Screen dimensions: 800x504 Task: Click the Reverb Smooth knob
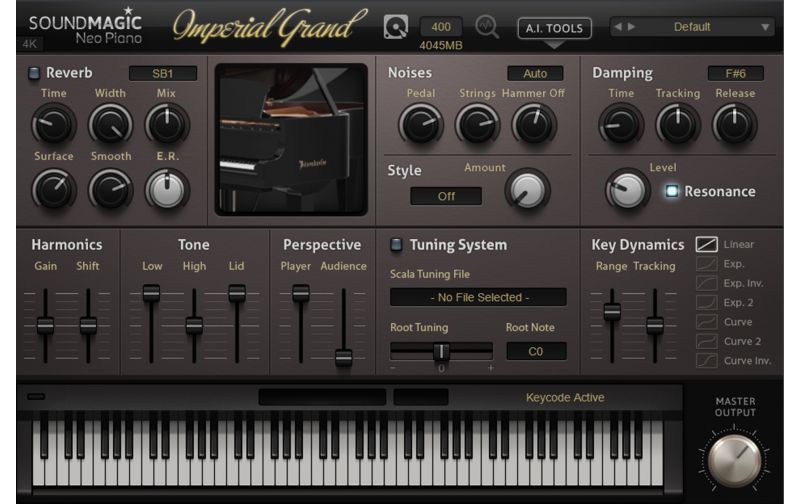110,190
